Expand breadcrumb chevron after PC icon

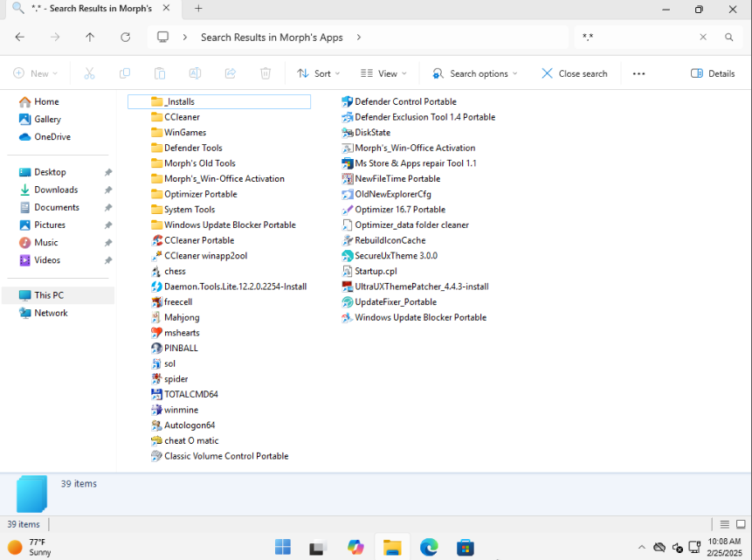[184, 37]
